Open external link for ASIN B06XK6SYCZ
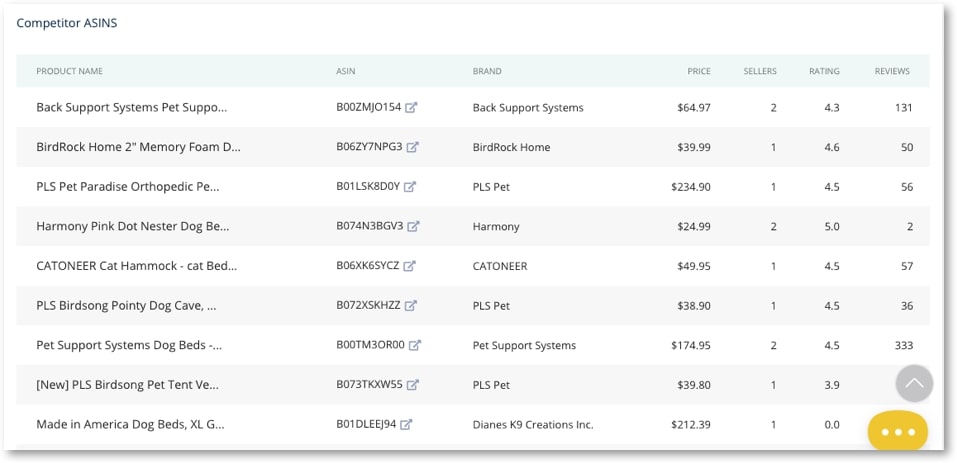 (x=410, y=266)
